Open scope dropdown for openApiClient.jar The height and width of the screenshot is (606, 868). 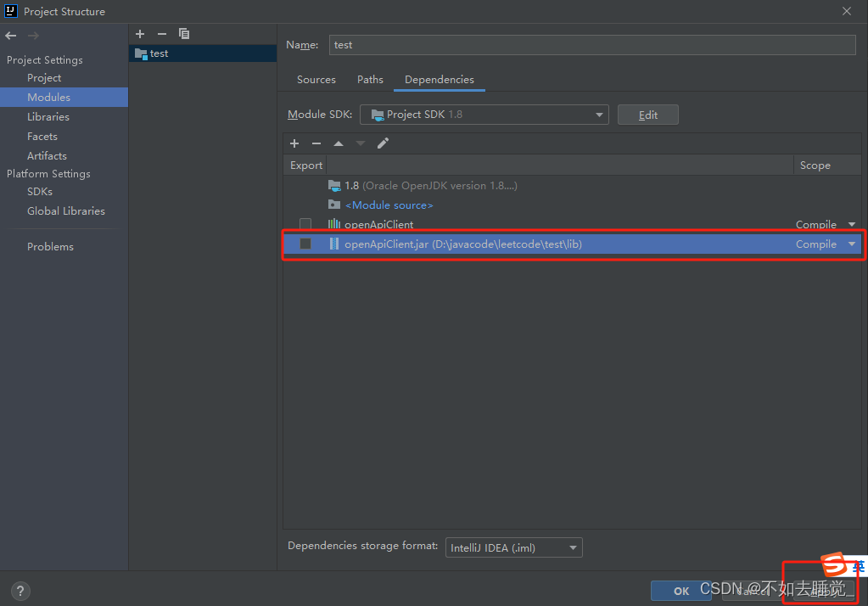(x=851, y=244)
